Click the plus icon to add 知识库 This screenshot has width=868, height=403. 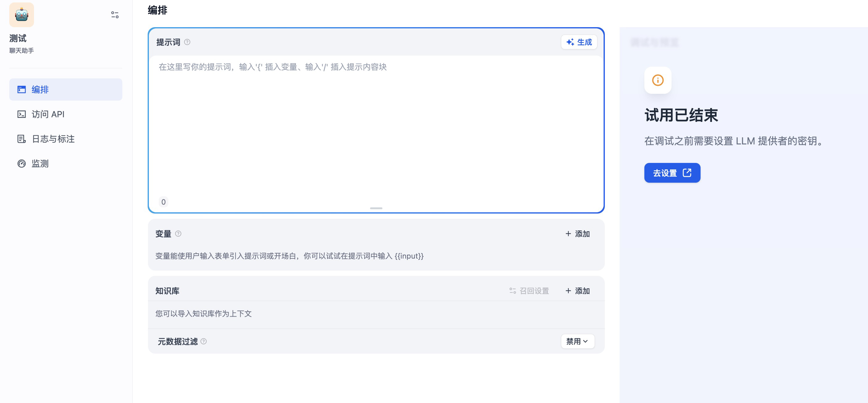tap(568, 291)
